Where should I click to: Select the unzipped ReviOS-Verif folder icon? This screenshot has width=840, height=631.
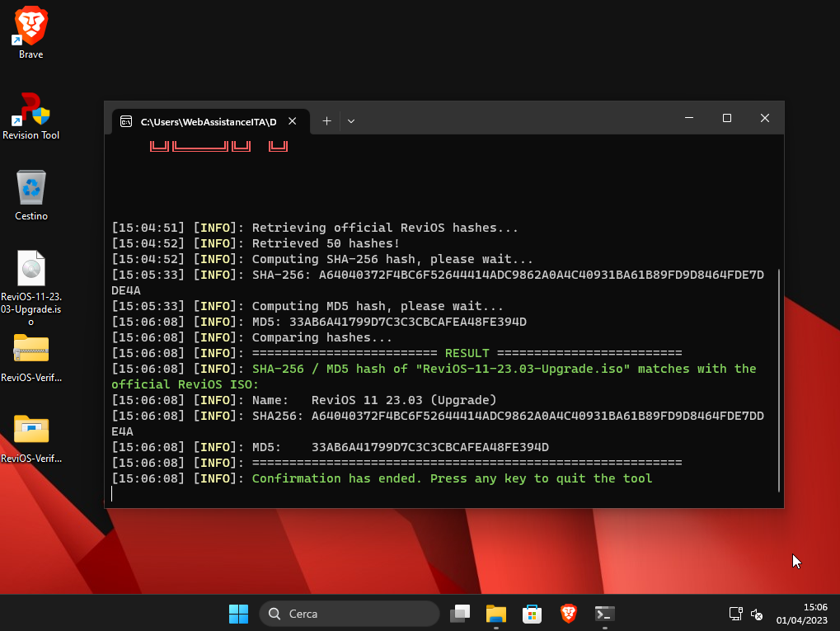(x=31, y=439)
